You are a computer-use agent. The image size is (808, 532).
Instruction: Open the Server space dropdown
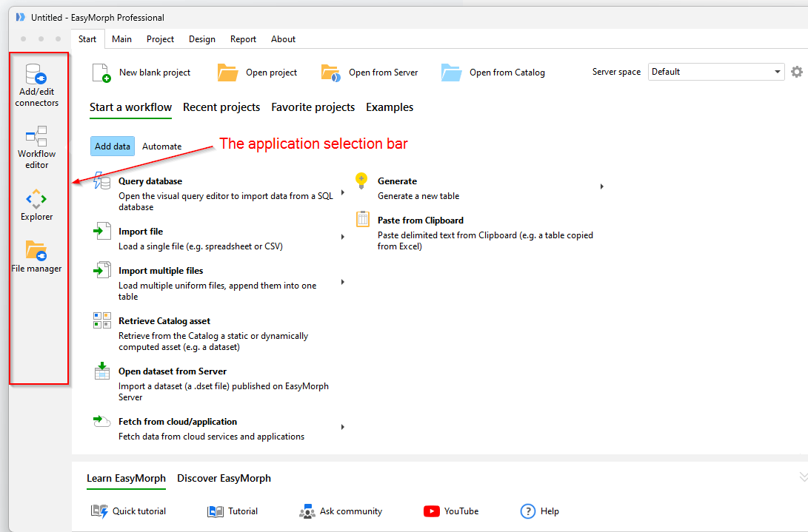(715, 72)
